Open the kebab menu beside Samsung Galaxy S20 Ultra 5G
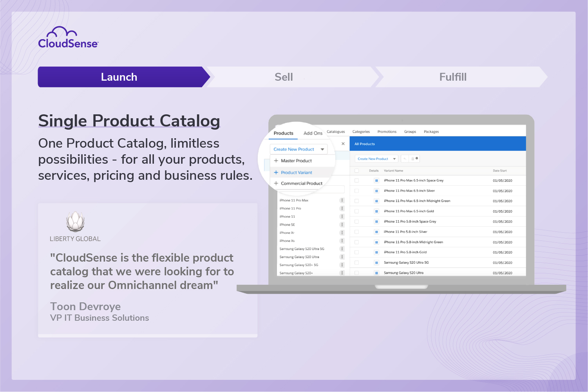This screenshot has height=392, width=588. [x=342, y=249]
